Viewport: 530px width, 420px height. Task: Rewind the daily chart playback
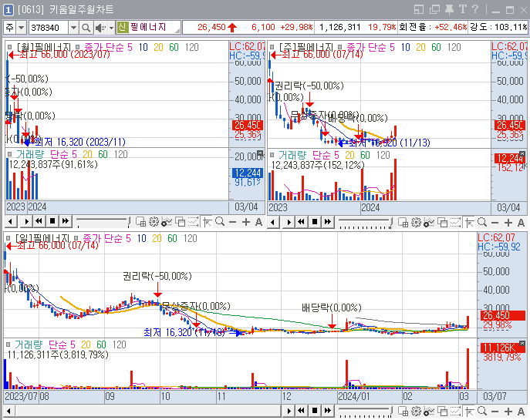301,411
